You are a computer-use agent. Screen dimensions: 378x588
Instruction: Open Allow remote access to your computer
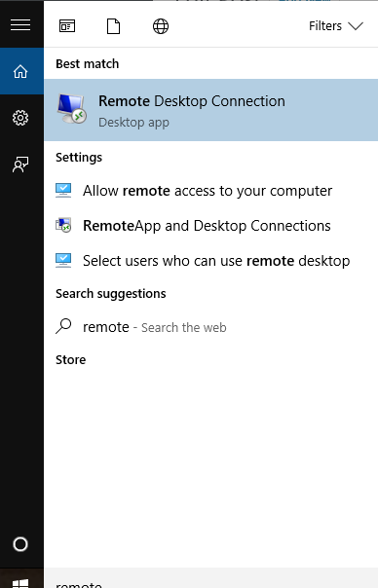[211, 191]
